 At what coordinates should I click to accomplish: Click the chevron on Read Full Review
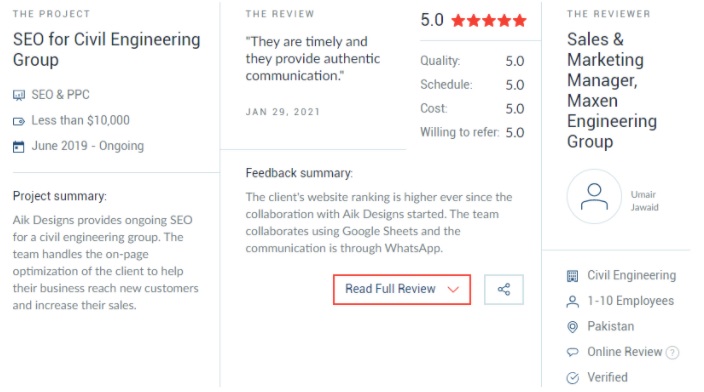pyautogui.click(x=453, y=290)
